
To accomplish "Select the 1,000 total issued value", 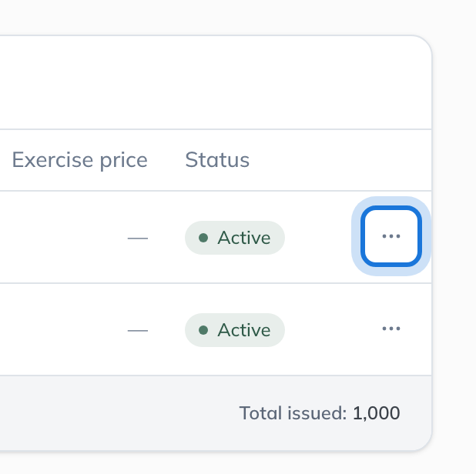I will pos(376,413).
